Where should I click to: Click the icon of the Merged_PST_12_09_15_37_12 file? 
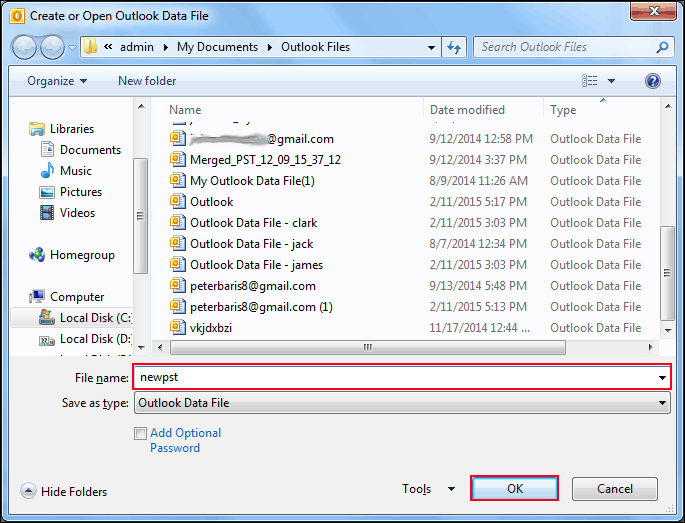click(178, 159)
